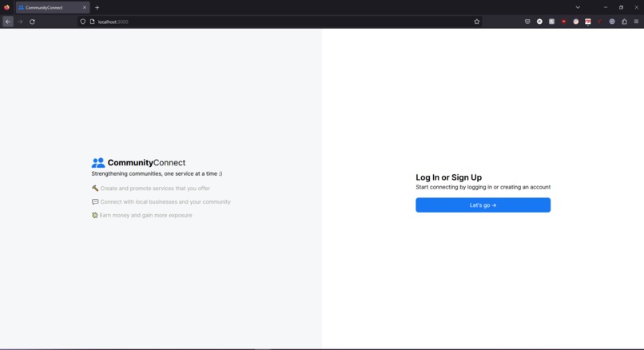
Task: Click the Log In or Sign Up heading
Action: pos(448,177)
